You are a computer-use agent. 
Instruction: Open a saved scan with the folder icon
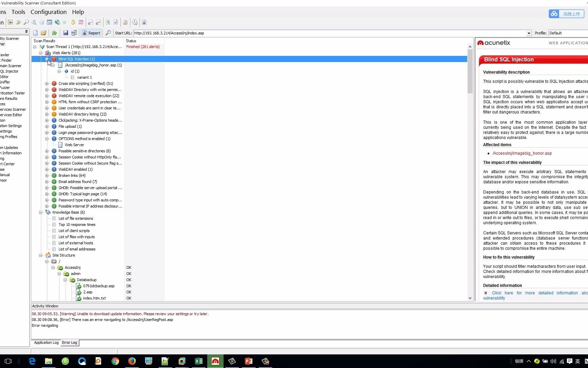(x=43, y=33)
